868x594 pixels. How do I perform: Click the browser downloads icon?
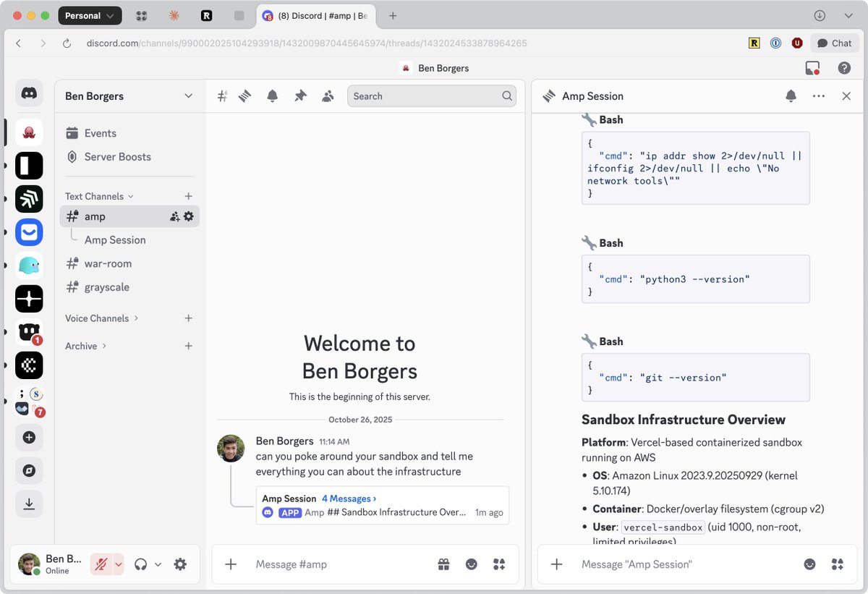[820, 15]
